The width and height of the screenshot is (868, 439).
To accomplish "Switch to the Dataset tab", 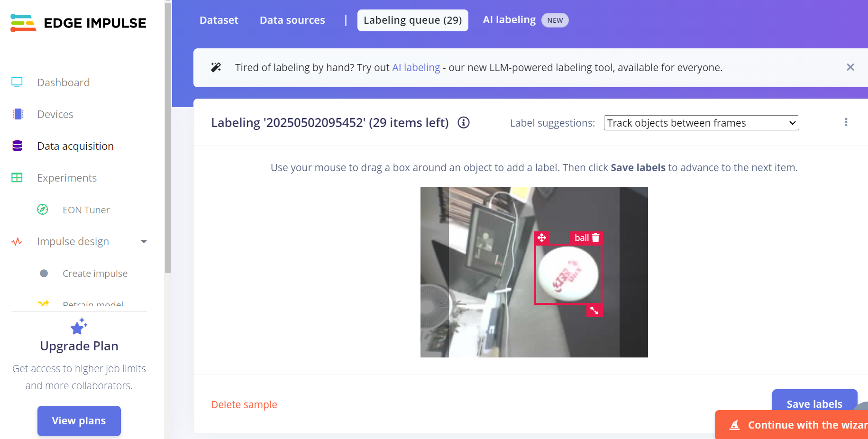I will click(219, 20).
